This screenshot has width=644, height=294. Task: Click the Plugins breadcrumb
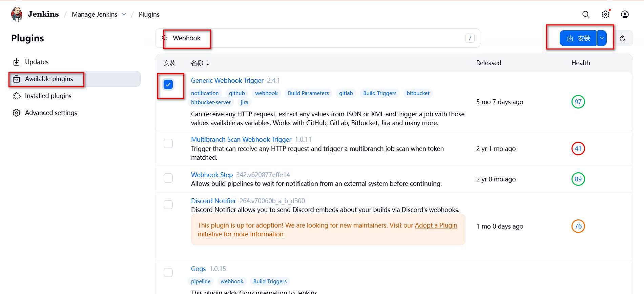click(x=149, y=14)
